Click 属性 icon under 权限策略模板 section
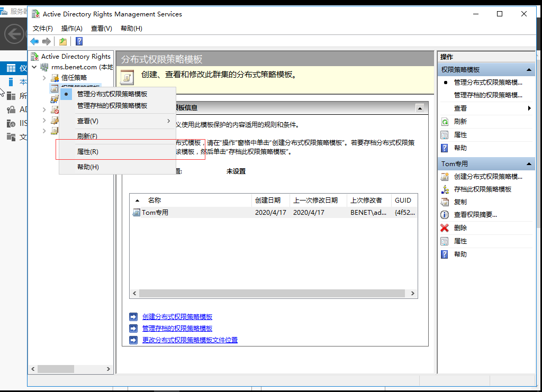The image size is (542, 392). point(445,135)
